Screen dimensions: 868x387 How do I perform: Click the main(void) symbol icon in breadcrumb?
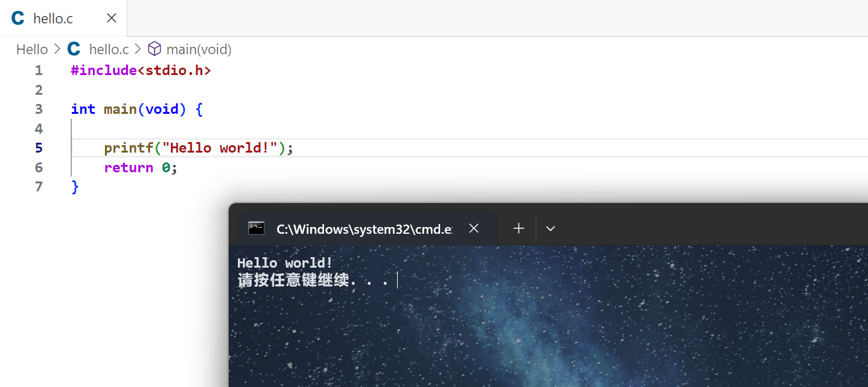click(x=154, y=49)
